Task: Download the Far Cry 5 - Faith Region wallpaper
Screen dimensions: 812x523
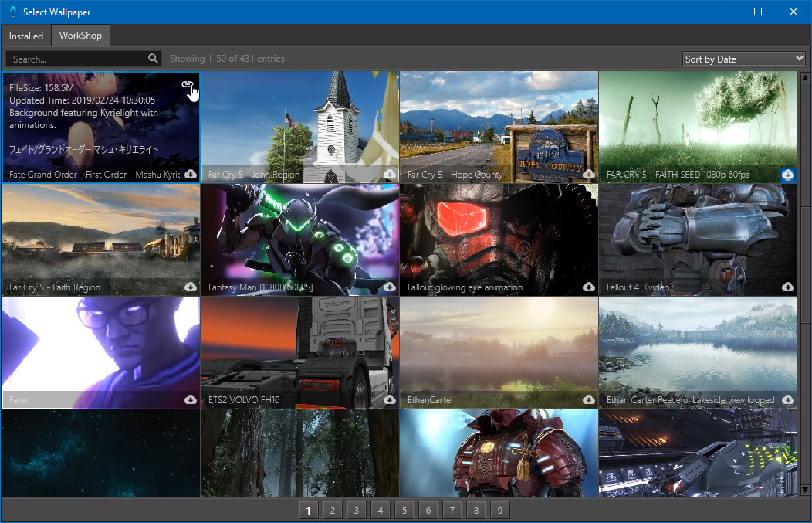Action: [x=191, y=287]
